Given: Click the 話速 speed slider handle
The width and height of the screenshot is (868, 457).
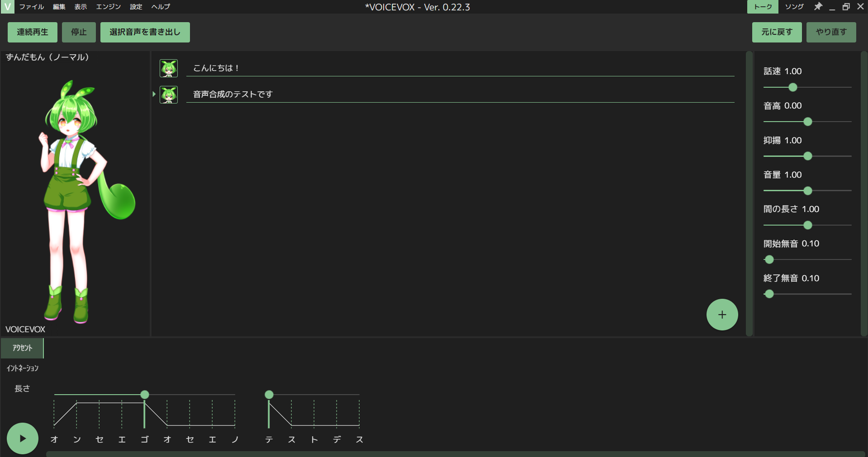Looking at the screenshot, I should pyautogui.click(x=792, y=87).
